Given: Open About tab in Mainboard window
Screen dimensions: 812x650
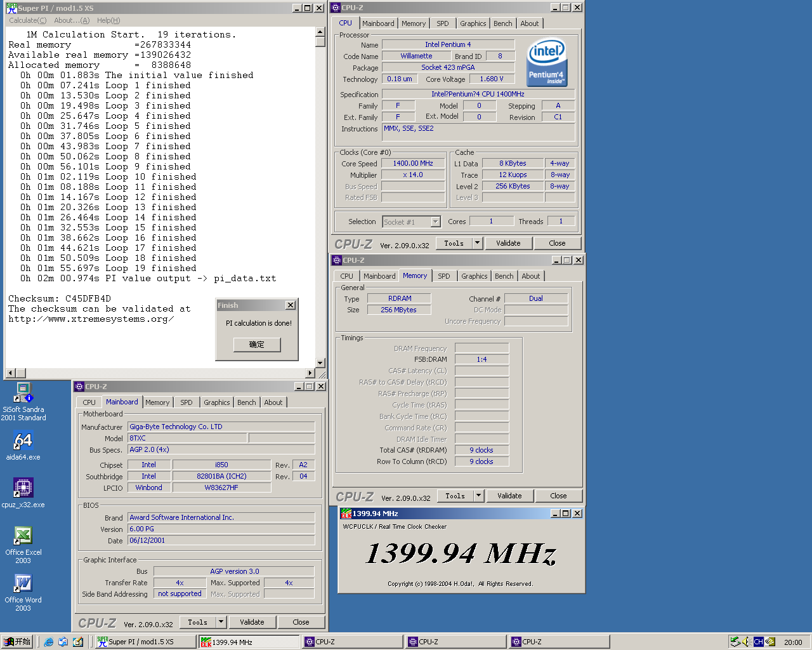Looking at the screenshot, I should [x=273, y=402].
